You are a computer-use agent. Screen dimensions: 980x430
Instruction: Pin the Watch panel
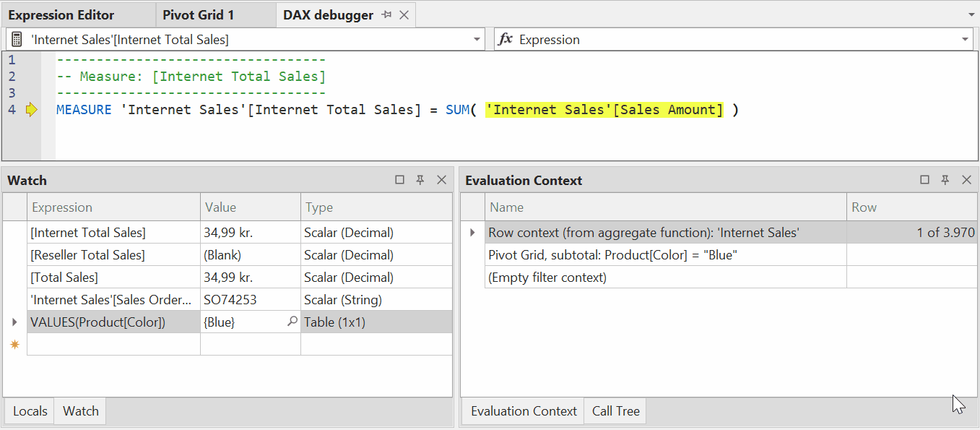420,180
